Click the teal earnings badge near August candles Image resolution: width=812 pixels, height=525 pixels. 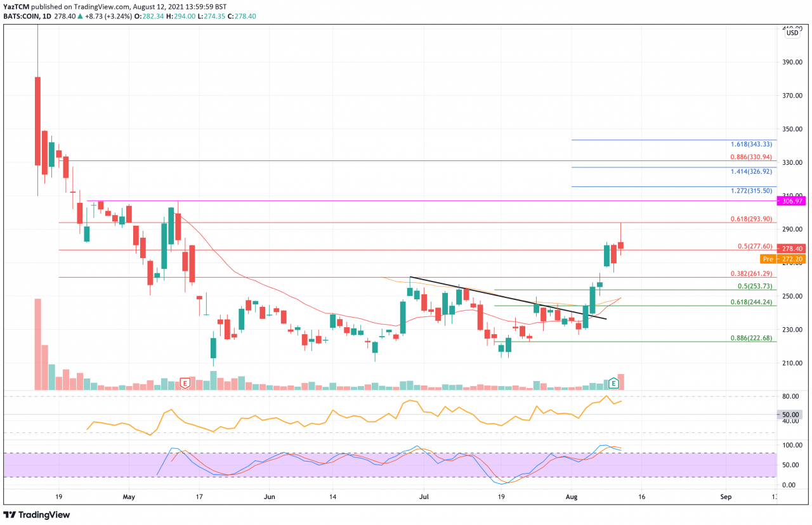click(x=613, y=384)
